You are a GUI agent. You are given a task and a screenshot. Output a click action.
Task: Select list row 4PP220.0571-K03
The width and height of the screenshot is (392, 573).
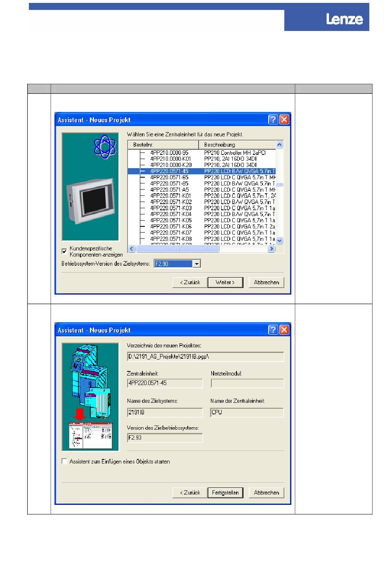(x=201, y=208)
